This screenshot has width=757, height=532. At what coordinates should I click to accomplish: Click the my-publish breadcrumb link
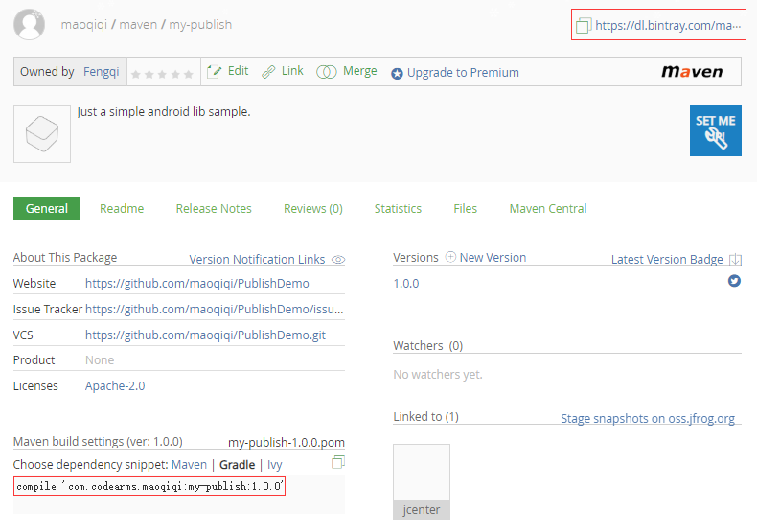(x=200, y=25)
